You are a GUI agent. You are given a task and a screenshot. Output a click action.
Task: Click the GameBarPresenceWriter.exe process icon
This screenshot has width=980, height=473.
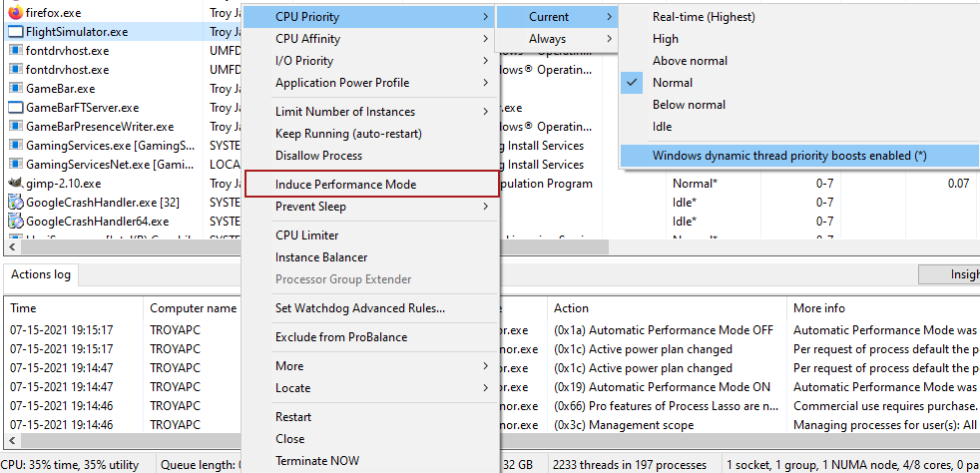pos(16,127)
